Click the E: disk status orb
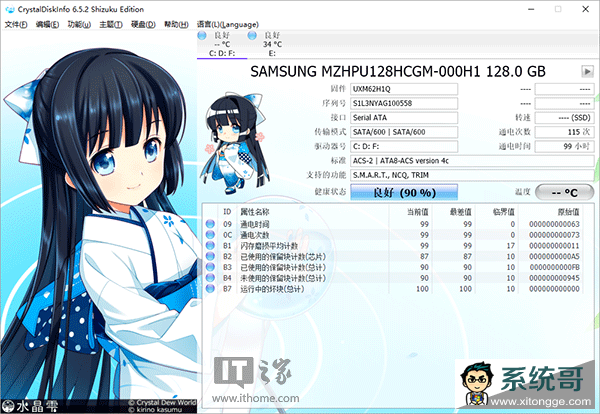 pos(252,36)
